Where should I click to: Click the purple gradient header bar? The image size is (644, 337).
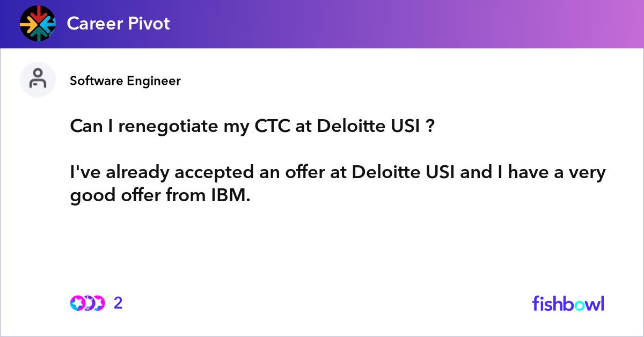(x=322, y=24)
